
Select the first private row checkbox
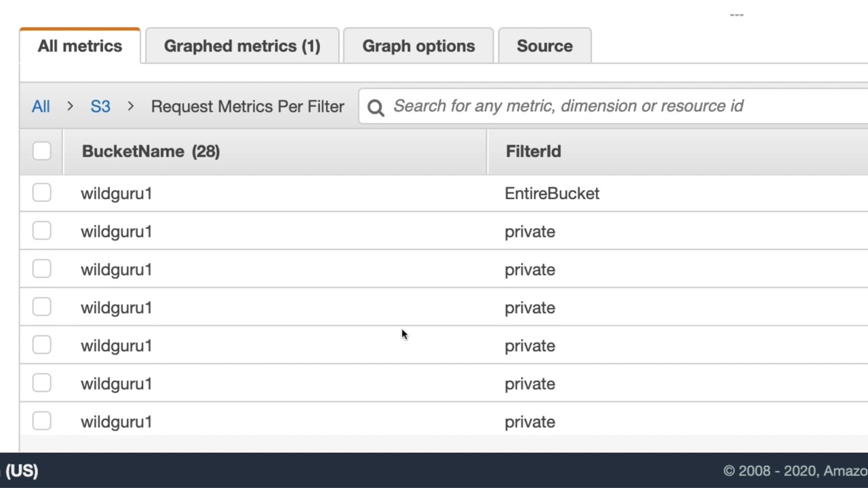pyautogui.click(x=41, y=231)
